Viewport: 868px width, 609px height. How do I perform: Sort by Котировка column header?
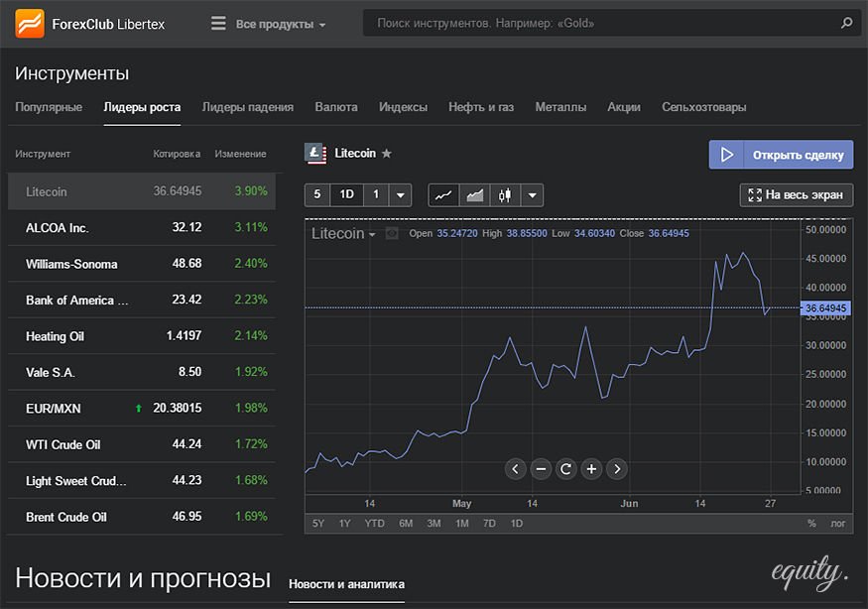tap(177, 154)
